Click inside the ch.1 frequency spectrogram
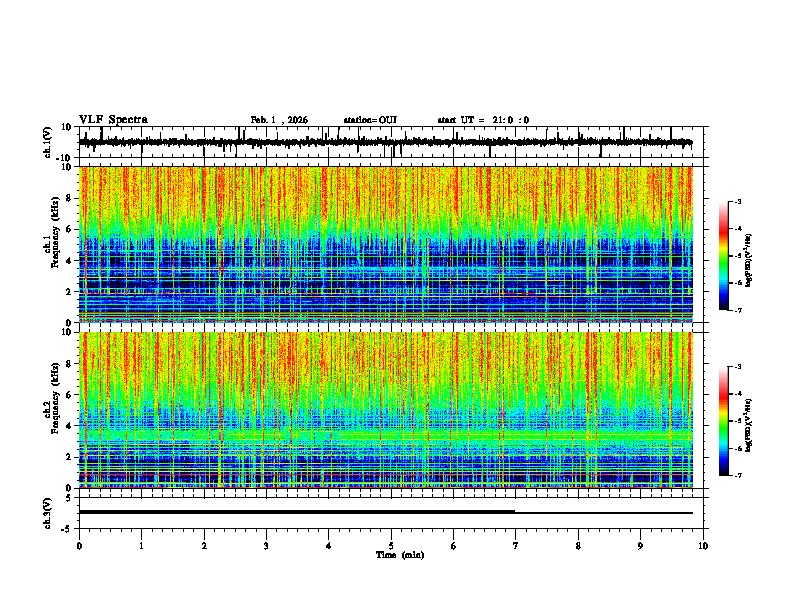The width and height of the screenshot is (792, 612). (x=386, y=244)
